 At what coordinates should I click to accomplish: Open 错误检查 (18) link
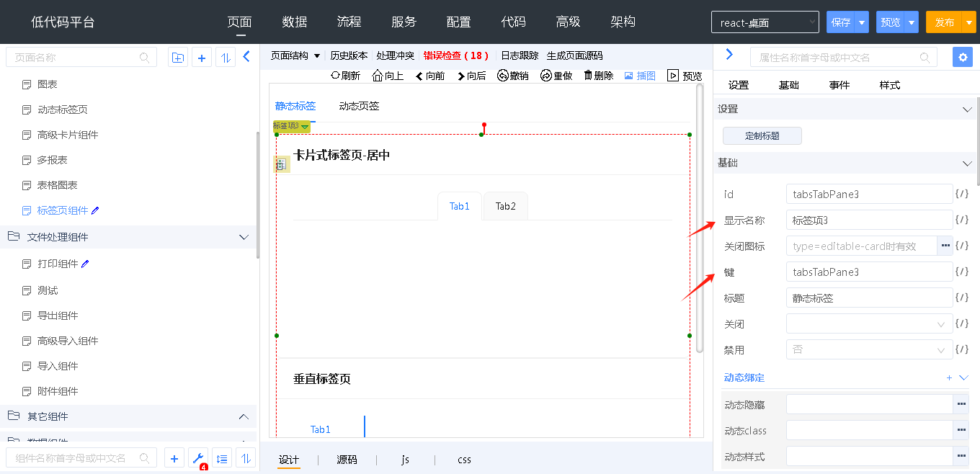point(455,55)
